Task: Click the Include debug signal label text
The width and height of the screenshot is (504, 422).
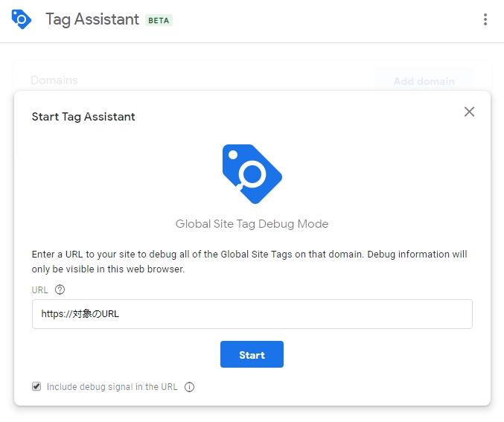Action: pos(112,386)
